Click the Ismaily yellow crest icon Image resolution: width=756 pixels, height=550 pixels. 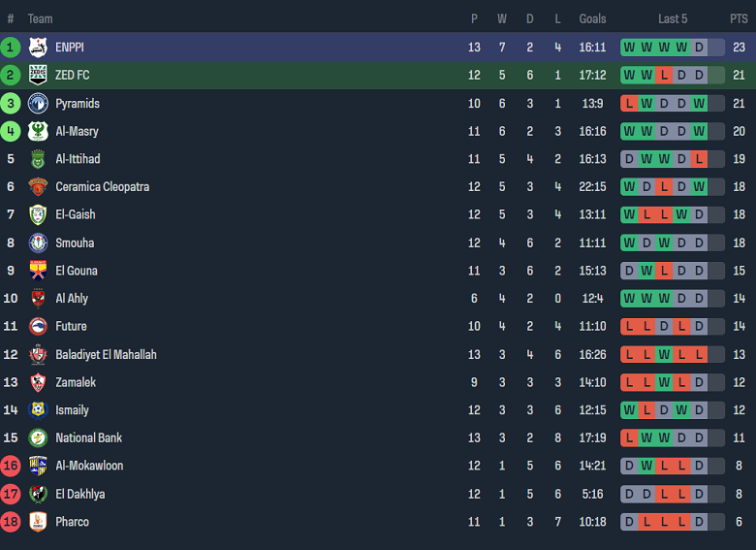(38, 410)
